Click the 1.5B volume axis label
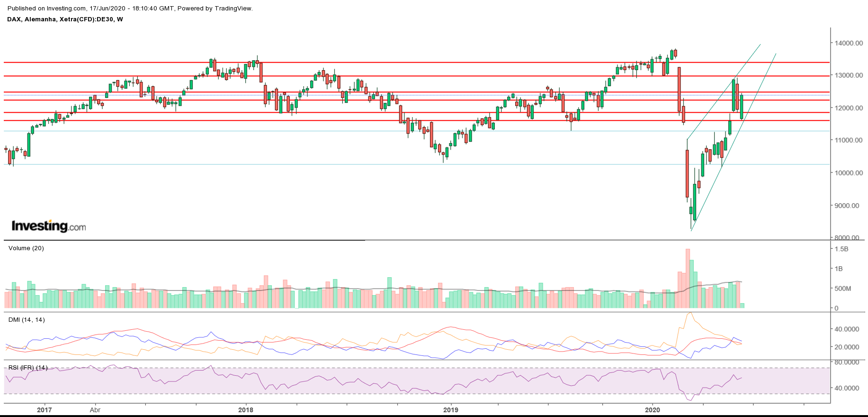Image resolution: width=868 pixels, height=417 pixels. coord(841,249)
